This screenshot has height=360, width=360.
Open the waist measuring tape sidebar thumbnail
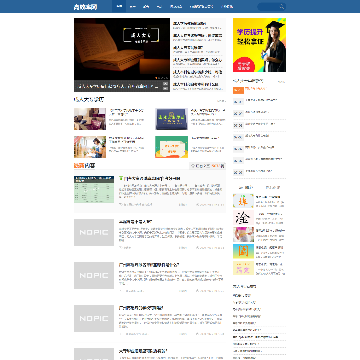(x=243, y=234)
